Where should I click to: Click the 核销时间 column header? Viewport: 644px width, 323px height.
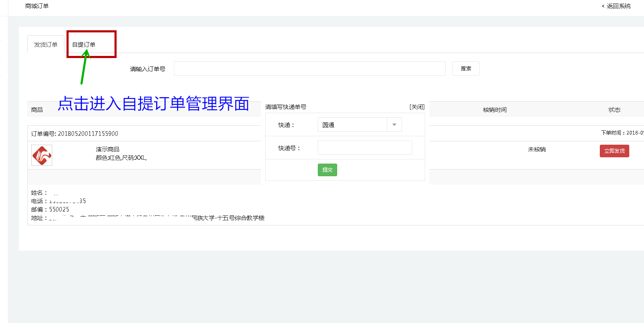(x=495, y=110)
